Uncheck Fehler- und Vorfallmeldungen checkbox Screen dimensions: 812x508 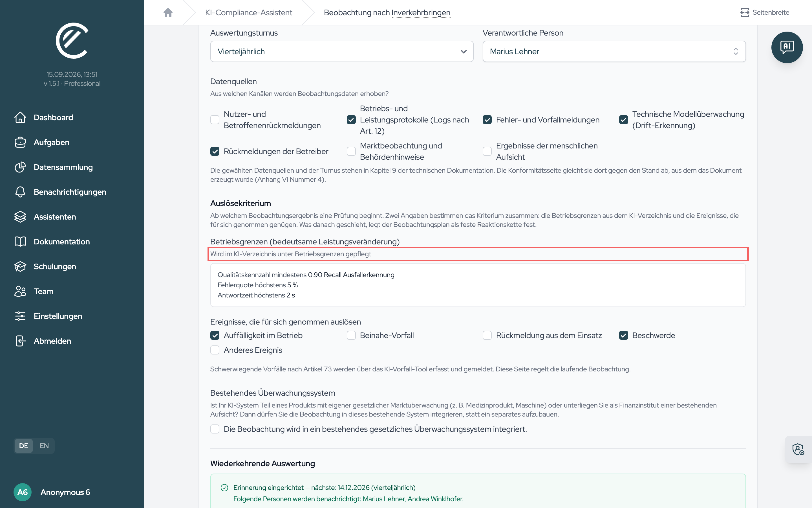(x=487, y=120)
